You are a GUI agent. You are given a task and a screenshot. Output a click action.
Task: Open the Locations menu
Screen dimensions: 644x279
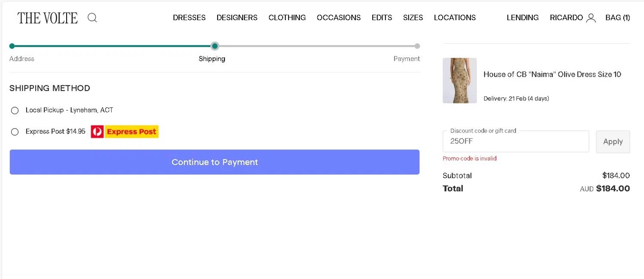(x=455, y=18)
